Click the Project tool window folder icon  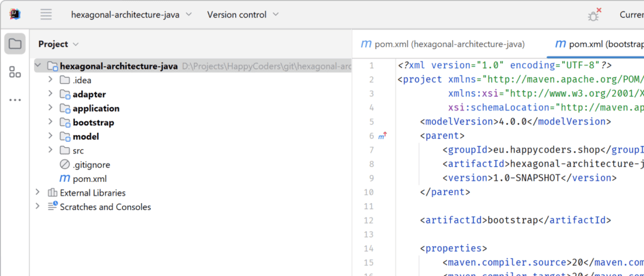point(15,44)
